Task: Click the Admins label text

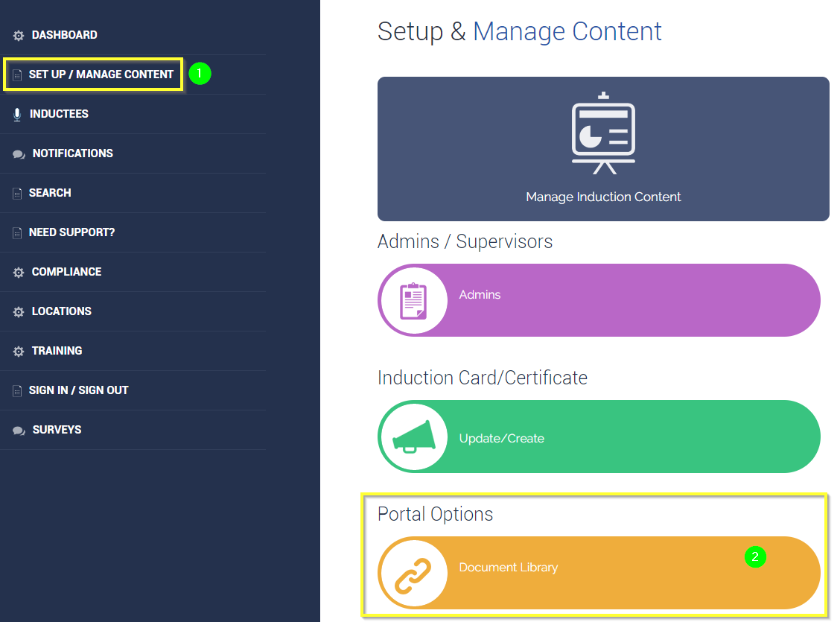Action: pos(480,295)
